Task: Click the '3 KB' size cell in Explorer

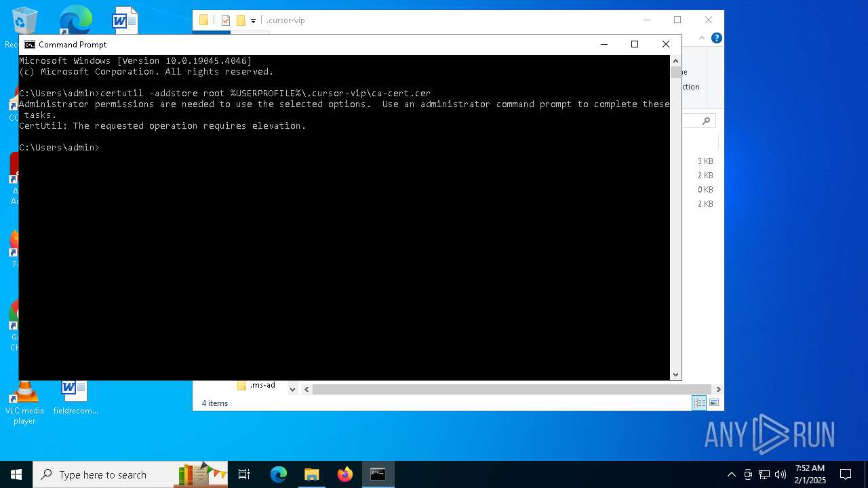Action: pos(705,161)
